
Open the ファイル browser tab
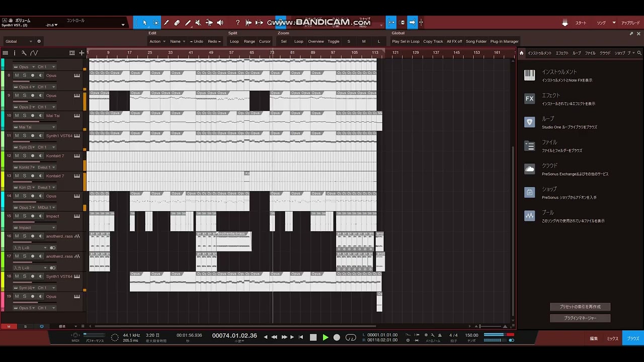(x=590, y=53)
